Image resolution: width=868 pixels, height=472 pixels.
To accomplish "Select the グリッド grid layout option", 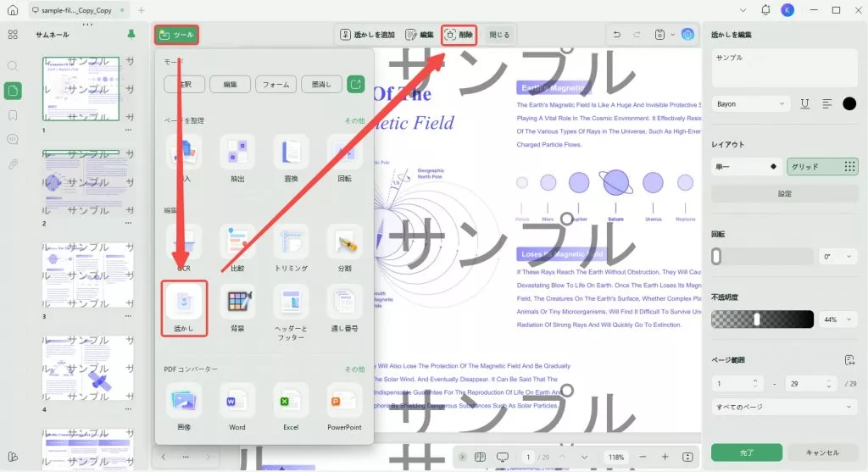I will pyautogui.click(x=822, y=167).
